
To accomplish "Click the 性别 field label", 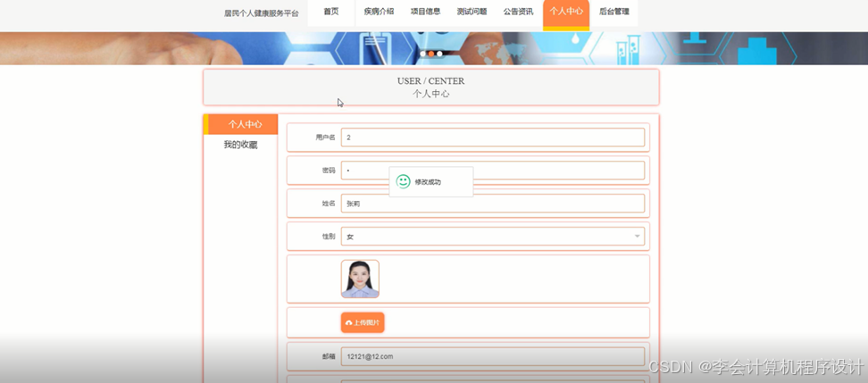I will click(329, 237).
